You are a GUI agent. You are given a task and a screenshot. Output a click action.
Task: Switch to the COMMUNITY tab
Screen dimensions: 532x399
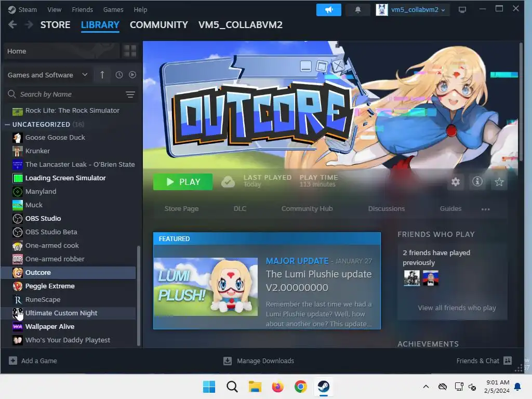[x=159, y=25]
